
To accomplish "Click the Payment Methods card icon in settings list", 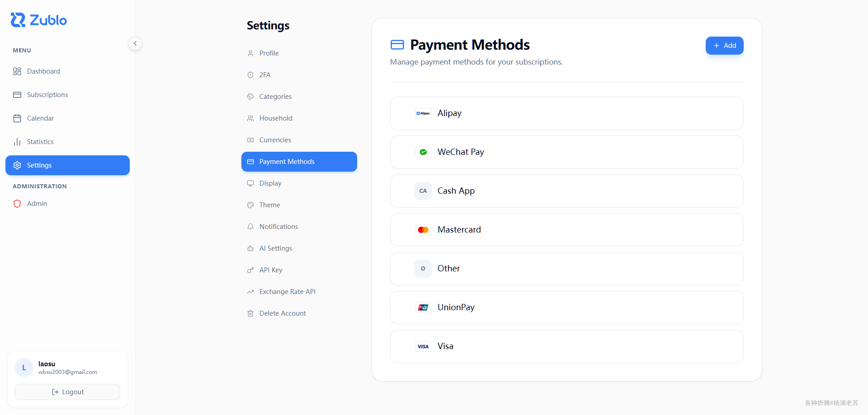I will pos(250,162).
